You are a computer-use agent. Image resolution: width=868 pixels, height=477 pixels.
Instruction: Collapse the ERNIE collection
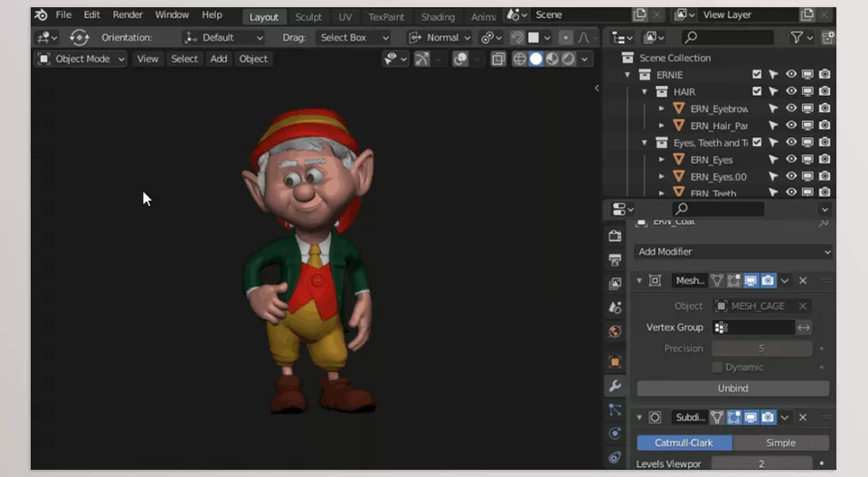(627, 75)
